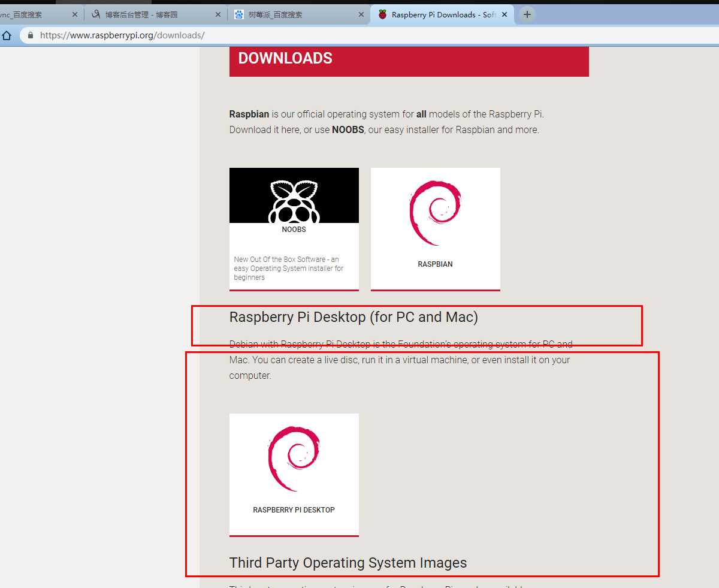This screenshot has height=588, width=719.
Task: Click the 'New Out Of the Box Software' description
Action: click(x=289, y=269)
